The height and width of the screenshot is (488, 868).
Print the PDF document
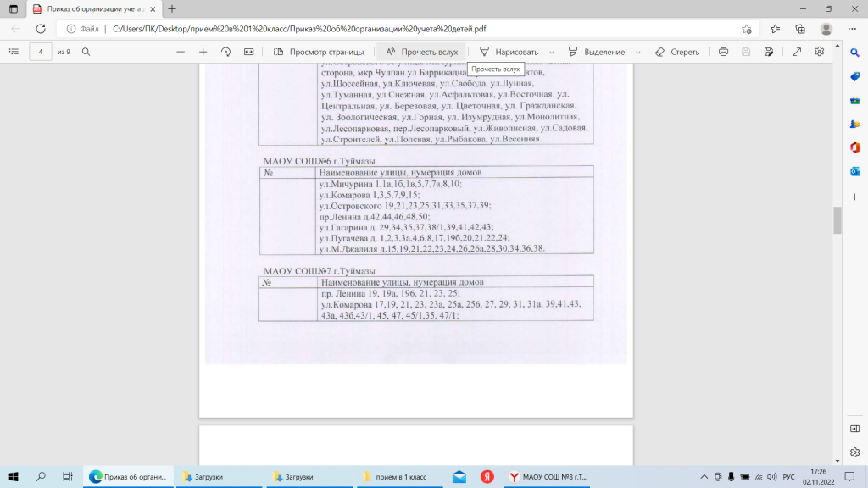click(724, 52)
